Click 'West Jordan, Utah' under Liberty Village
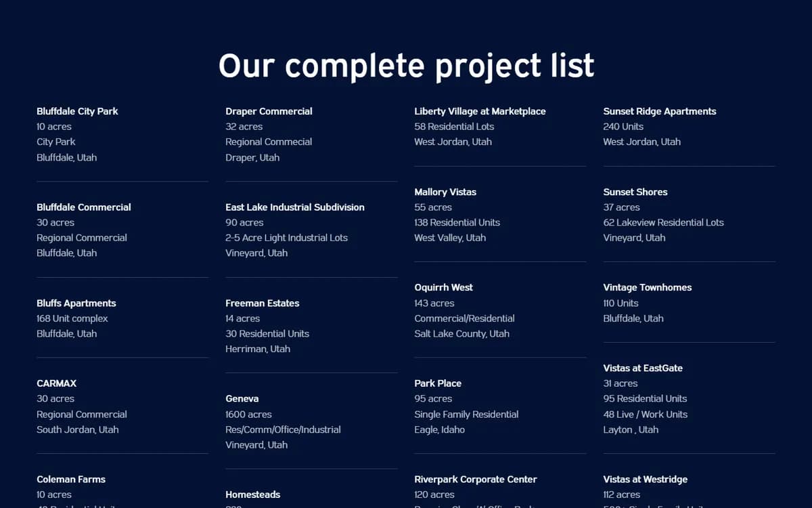This screenshot has height=508, width=812. pyautogui.click(x=453, y=142)
